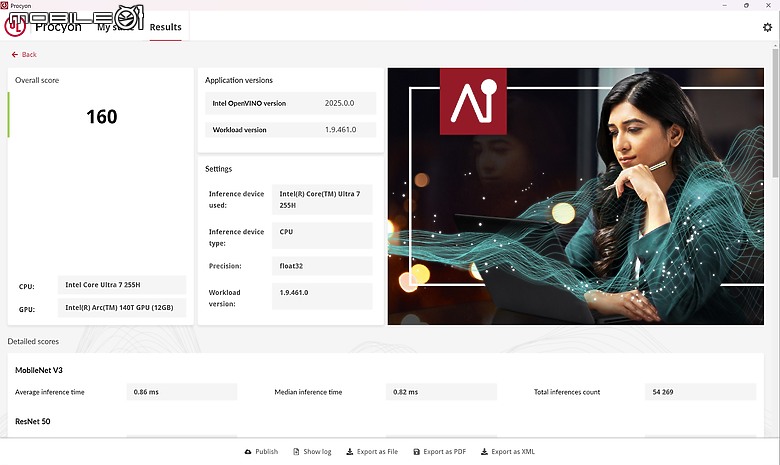The width and height of the screenshot is (780, 465).
Task: Click the Publish cloud icon
Action: click(x=248, y=452)
